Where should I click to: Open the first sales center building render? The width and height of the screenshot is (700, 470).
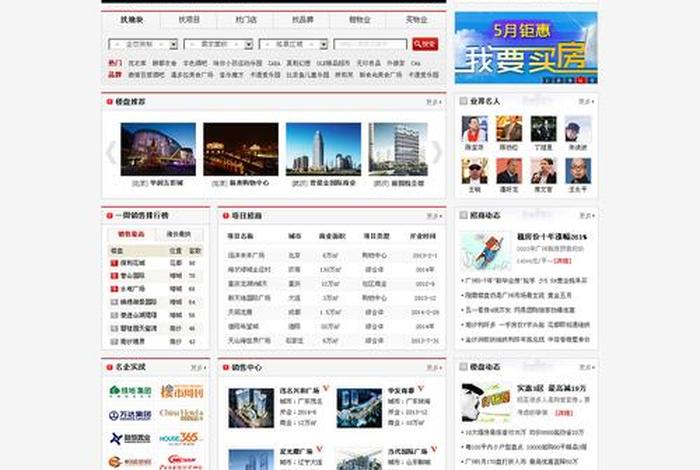tap(251, 408)
